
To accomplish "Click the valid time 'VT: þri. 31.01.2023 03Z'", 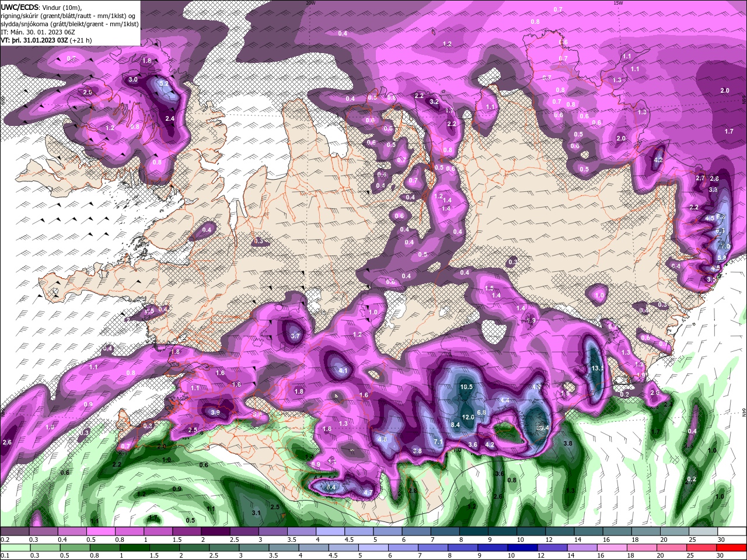I will click(x=34, y=40).
